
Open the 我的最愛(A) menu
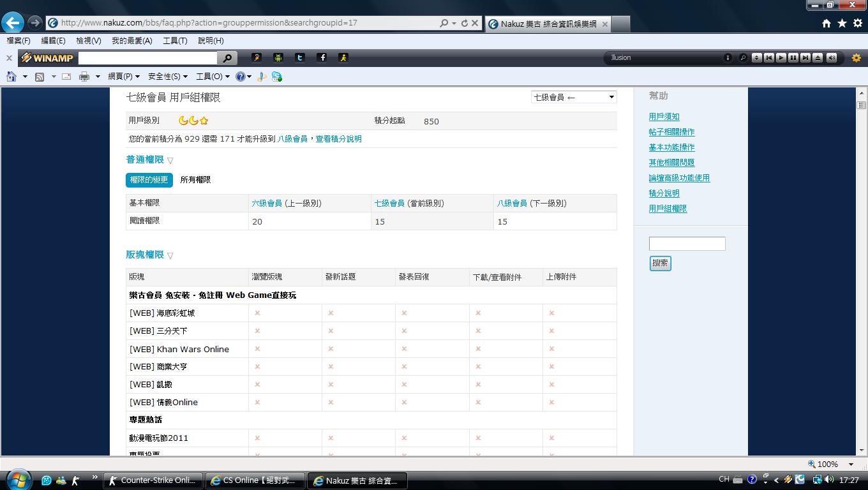131,40
